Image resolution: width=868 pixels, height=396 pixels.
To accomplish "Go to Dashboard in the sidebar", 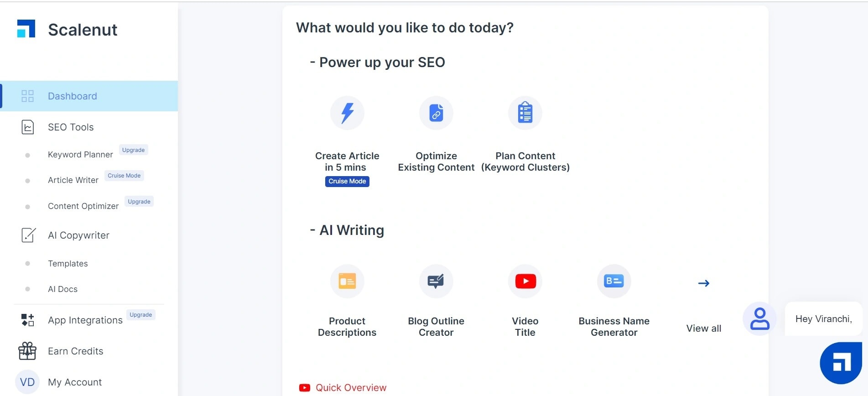I will pos(73,96).
